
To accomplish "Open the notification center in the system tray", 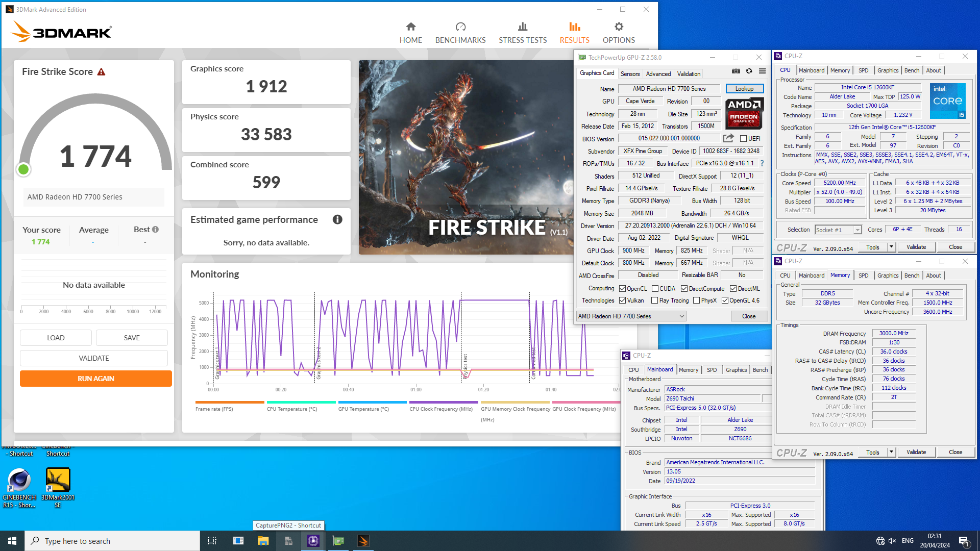I will (964, 541).
